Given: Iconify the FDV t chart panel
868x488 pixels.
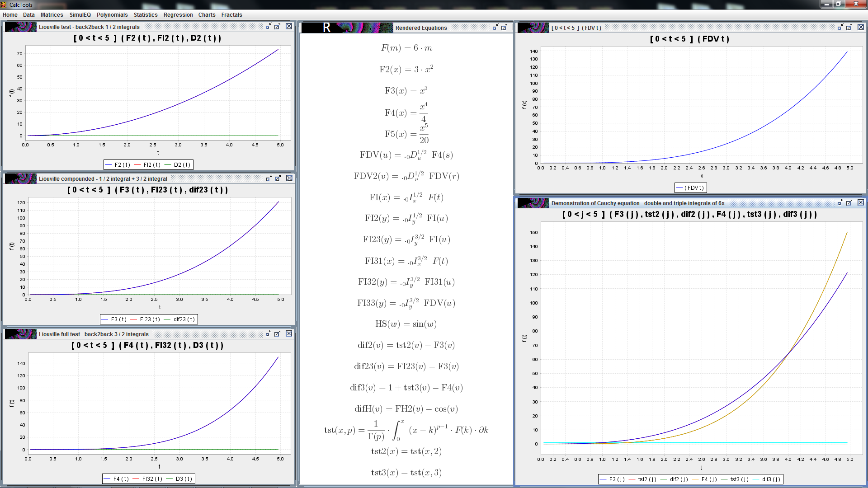Looking at the screenshot, I should 840,28.
